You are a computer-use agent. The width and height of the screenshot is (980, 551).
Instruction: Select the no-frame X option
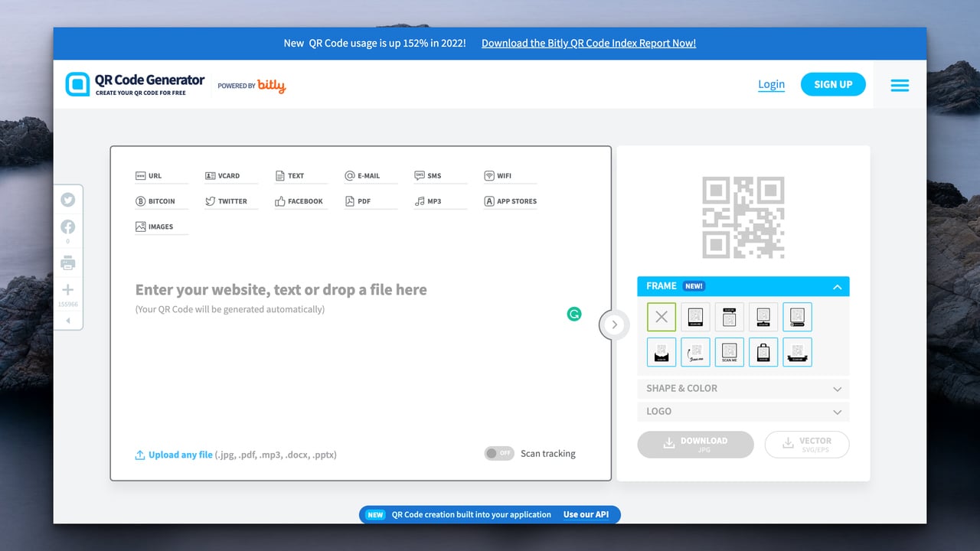click(661, 317)
